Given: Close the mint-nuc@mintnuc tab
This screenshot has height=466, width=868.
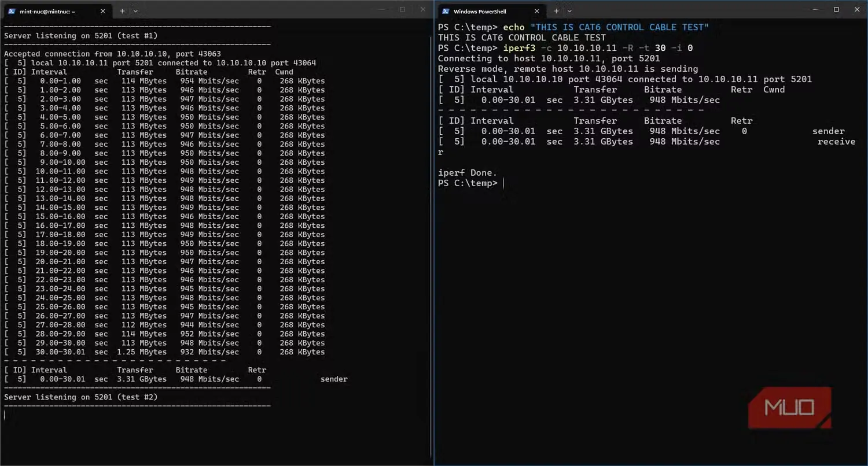Looking at the screenshot, I should coord(102,10).
